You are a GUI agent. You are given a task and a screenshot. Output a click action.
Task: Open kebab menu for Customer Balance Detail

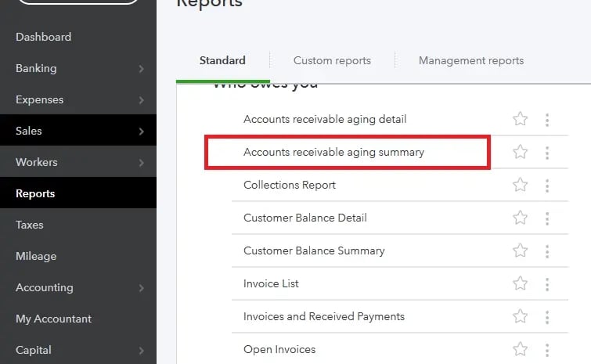[547, 218]
